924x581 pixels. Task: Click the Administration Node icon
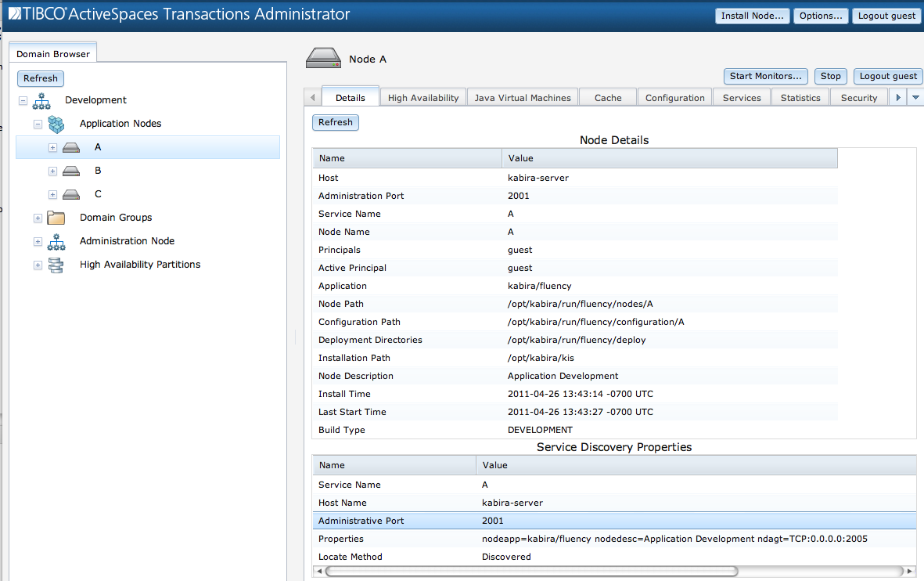(56, 242)
